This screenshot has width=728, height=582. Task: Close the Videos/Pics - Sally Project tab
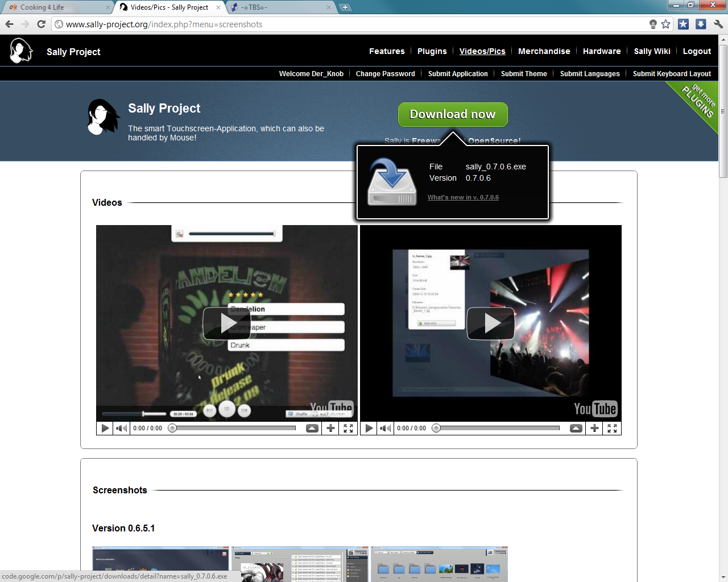pyautogui.click(x=218, y=7)
